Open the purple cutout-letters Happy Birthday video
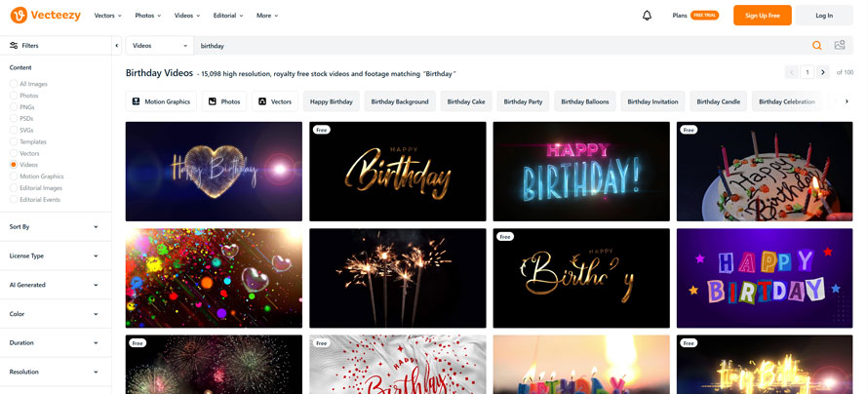Image resolution: width=868 pixels, height=394 pixels. pos(765,278)
